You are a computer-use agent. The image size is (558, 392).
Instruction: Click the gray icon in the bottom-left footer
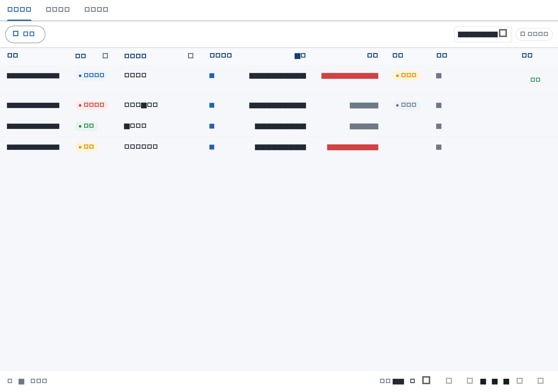click(21, 382)
